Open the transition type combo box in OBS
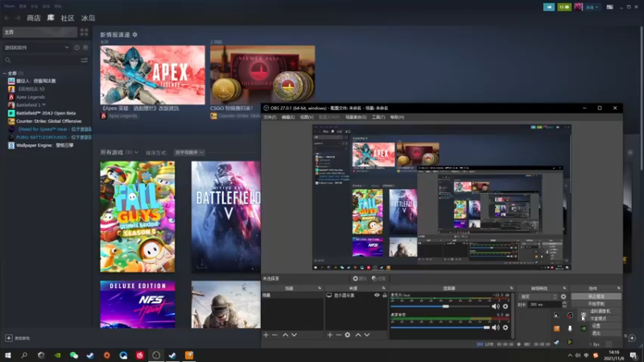This screenshot has height=362, width=644. click(538, 297)
